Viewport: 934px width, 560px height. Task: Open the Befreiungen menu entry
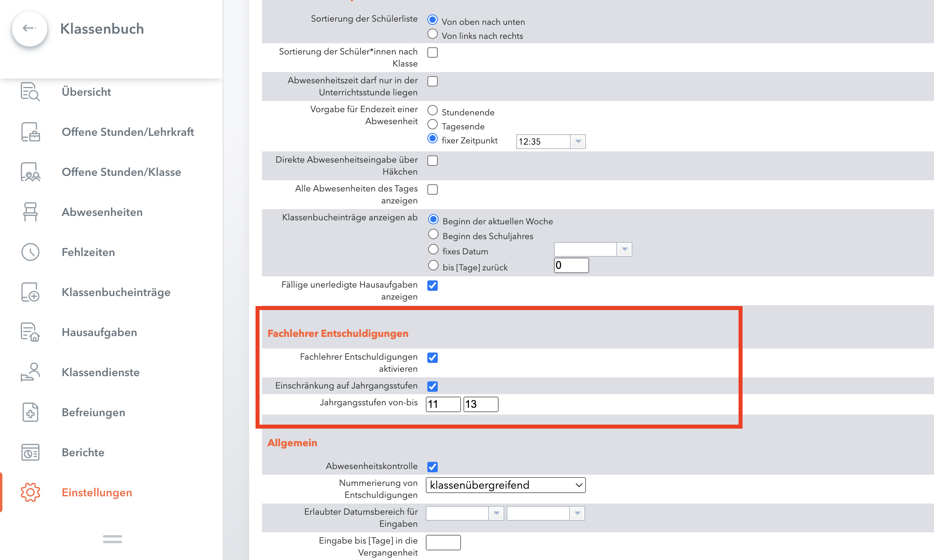93,412
